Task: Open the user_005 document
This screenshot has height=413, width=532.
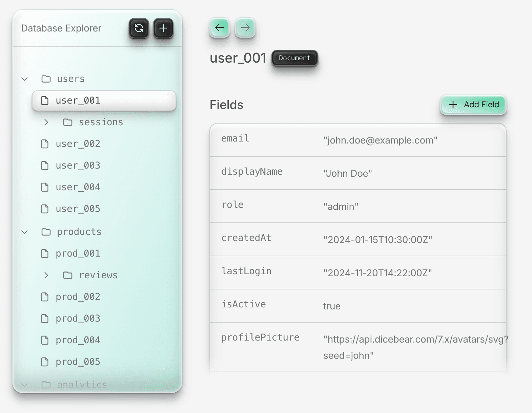Action: (78, 209)
